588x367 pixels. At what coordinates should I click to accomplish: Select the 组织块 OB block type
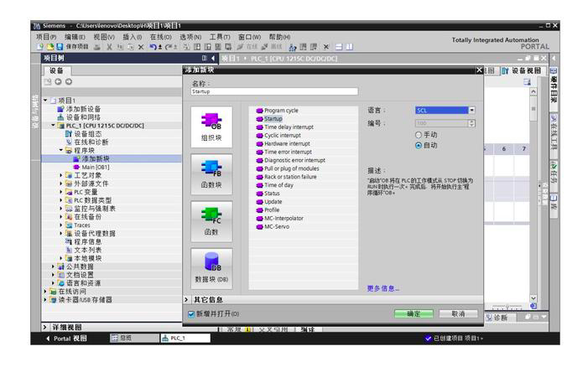click(211, 127)
